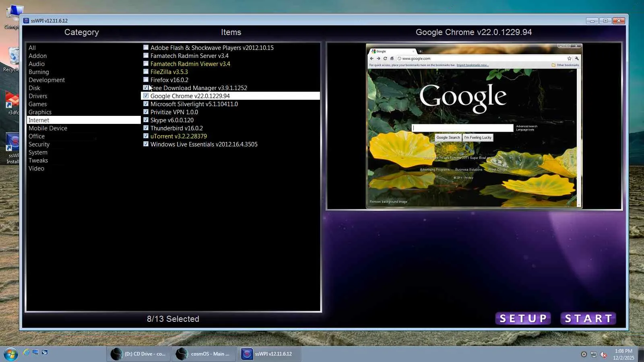Viewport: 644px width, 362px height.
Task: Open the Addon category
Action: pos(37,56)
